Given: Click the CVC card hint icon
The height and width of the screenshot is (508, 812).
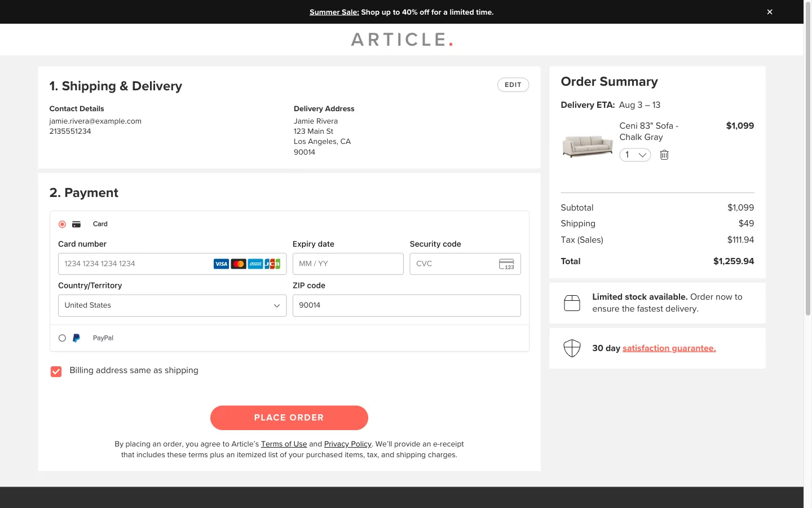Looking at the screenshot, I should [x=506, y=264].
